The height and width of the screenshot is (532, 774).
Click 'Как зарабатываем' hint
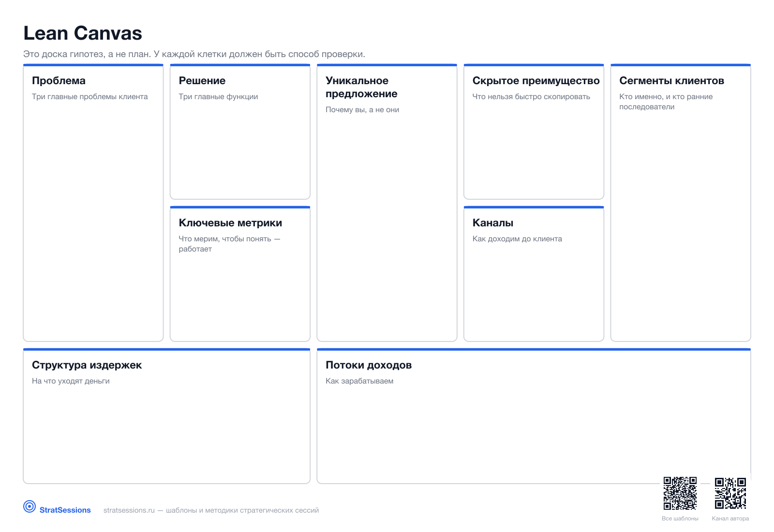359,381
